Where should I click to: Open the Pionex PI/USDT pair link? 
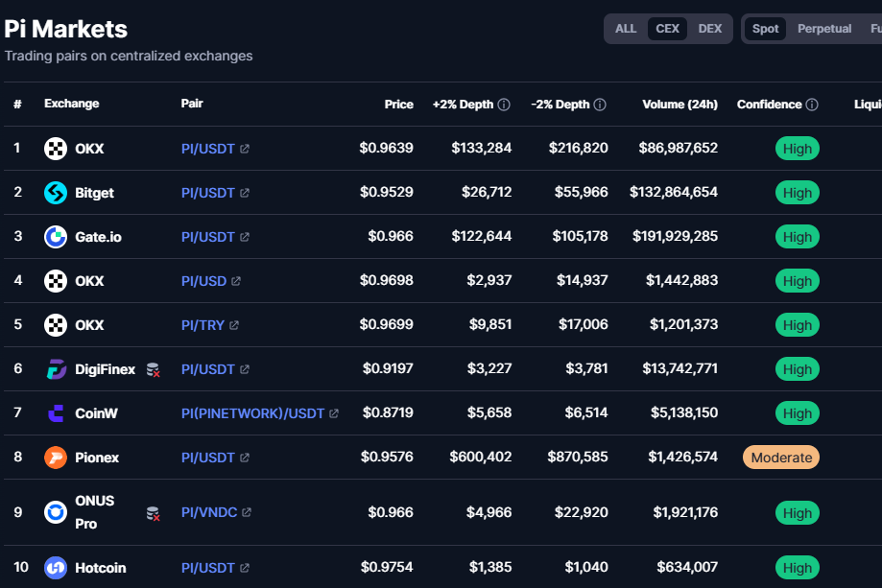pyautogui.click(x=207, y=458)
